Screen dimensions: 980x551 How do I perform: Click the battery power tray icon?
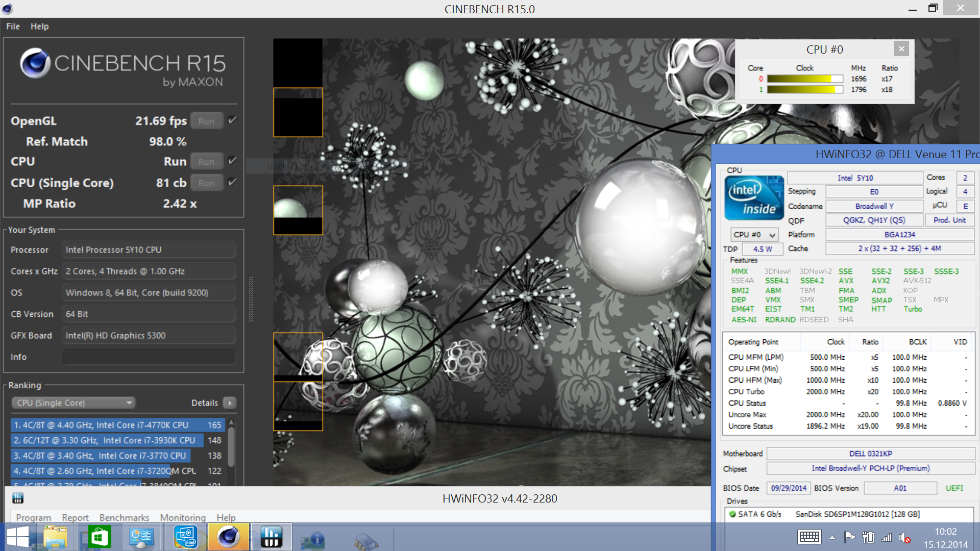(868, 537)
